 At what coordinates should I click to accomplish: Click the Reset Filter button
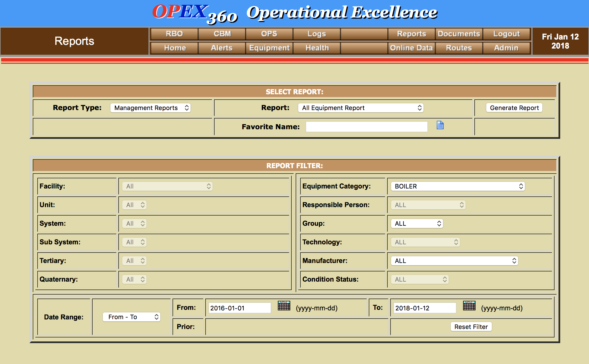(x=471, y=327)
